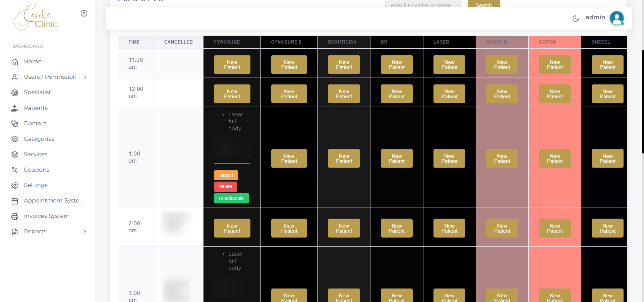Click the Invoices System printer icon

point(15,217)
